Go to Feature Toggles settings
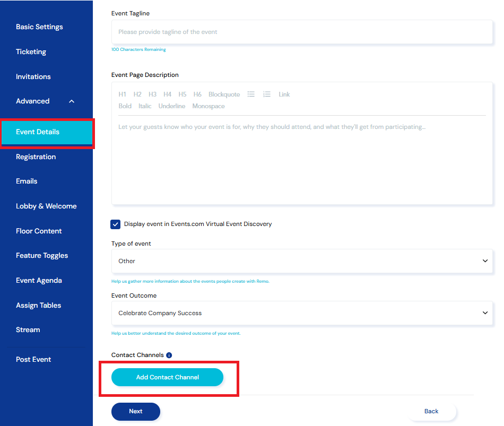The image size is (504, 426). point(42,256)
